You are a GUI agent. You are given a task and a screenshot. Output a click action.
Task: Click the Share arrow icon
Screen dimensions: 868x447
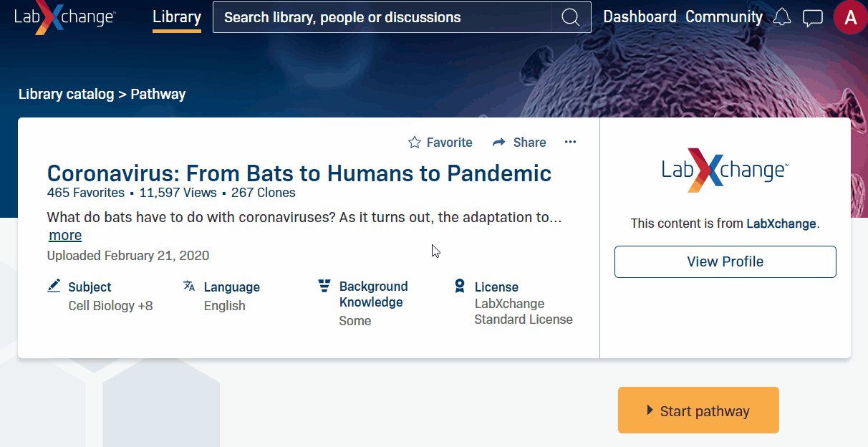tap(499, 143)
